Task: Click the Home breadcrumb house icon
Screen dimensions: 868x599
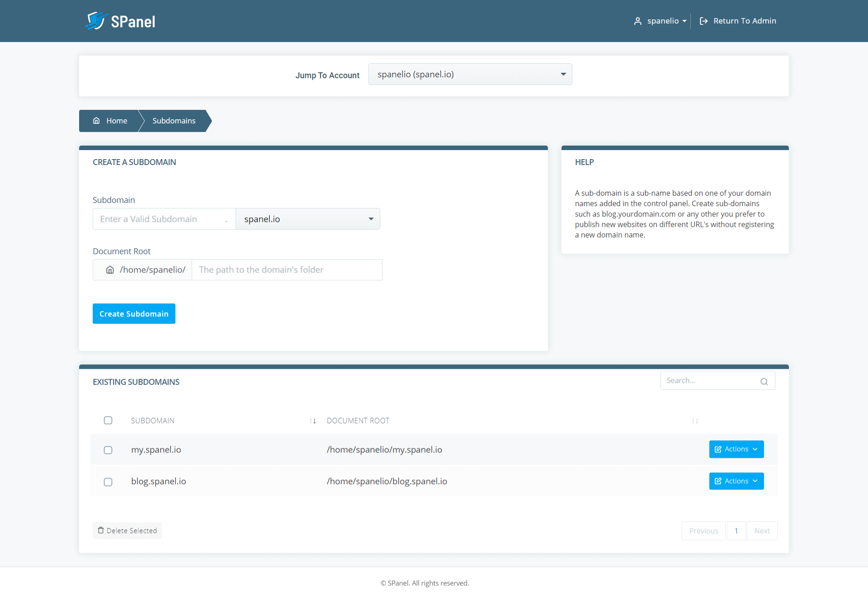Action: (x=96, y=121)
